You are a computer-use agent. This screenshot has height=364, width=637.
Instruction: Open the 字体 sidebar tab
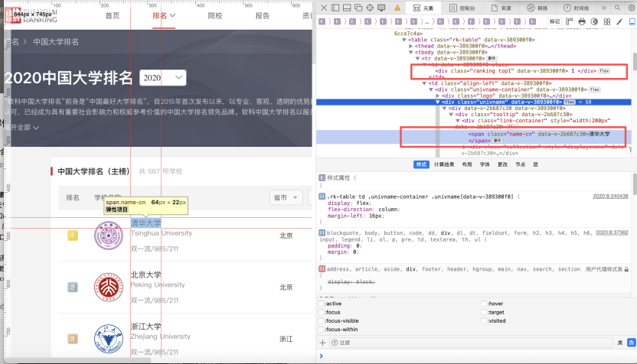[485, 164]
